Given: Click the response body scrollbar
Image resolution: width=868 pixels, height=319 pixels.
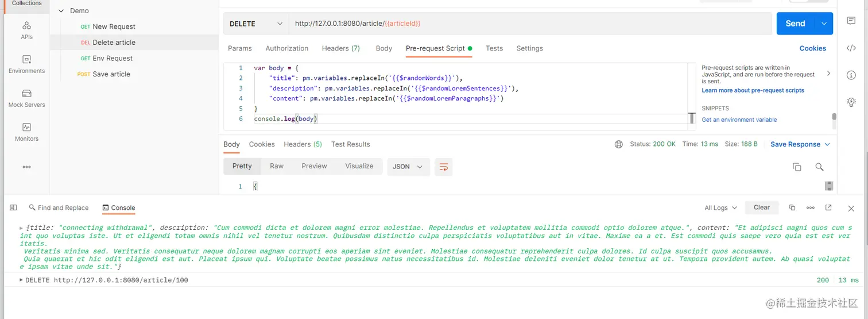Looking at the screenshot, I should [x=828, y=186].
